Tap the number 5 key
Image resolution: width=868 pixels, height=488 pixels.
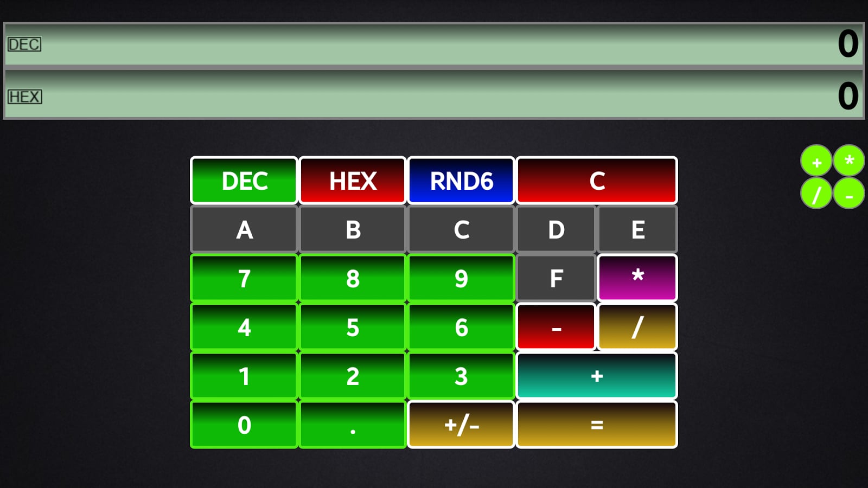click(353, 327)
